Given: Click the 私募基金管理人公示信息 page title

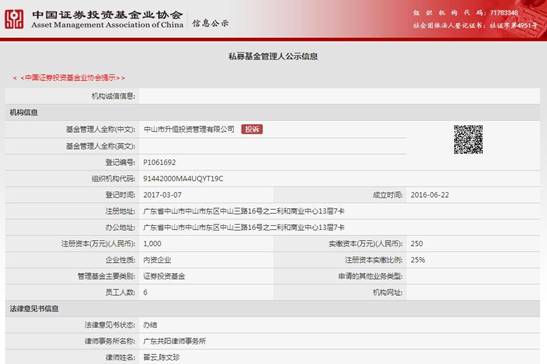Looking at the screenshot, I should (x=273, y=56).
